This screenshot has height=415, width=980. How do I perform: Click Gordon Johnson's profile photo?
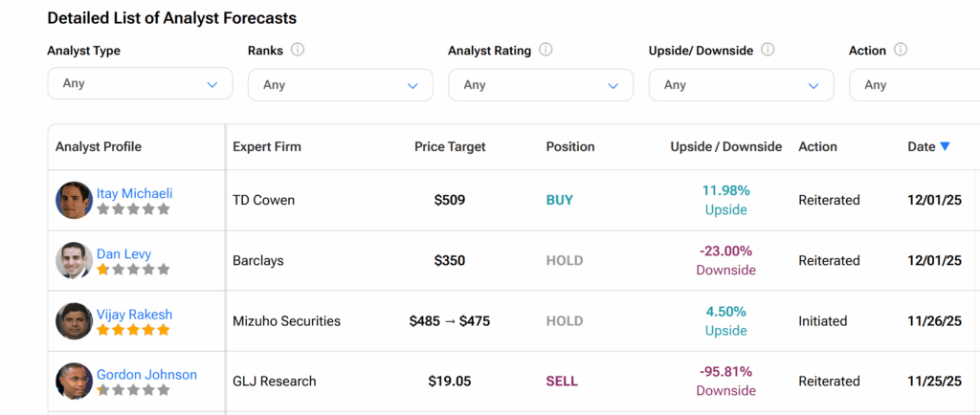coord(74,381)
